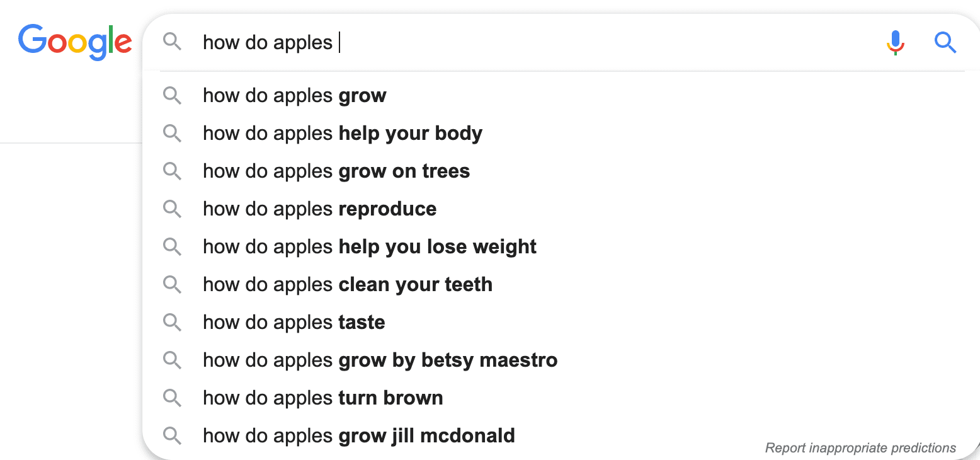Click the blue search magnifier button

click(945, 43)
